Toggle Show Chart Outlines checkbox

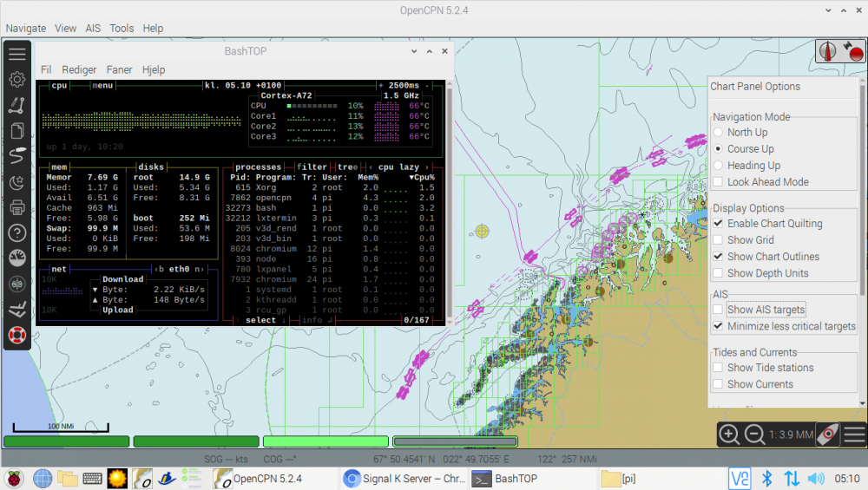(718, 257)
